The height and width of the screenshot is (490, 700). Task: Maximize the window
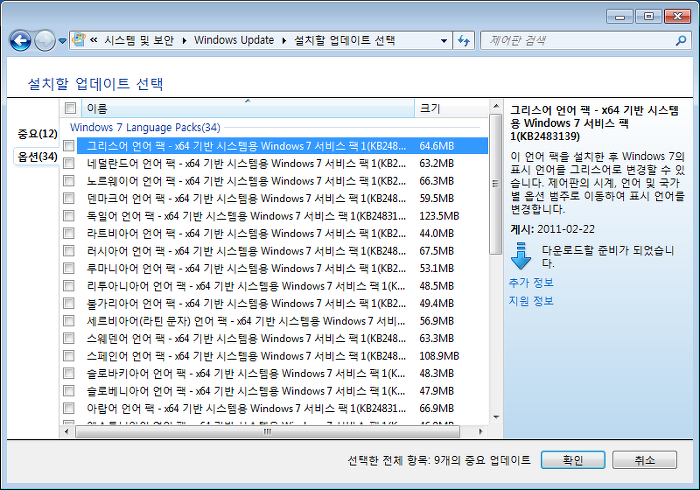(x=649, y=17)
